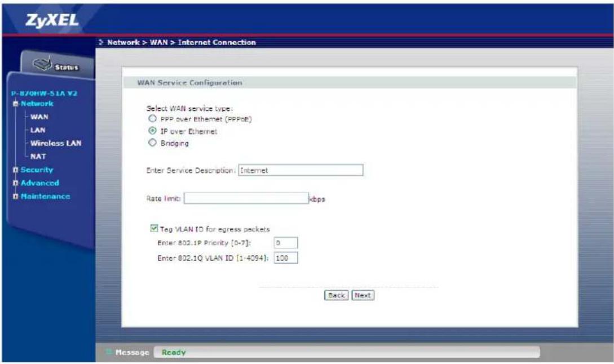Go to Wireless LAN settings
This screenshot has width=614, height=364.
click(56, 143)
